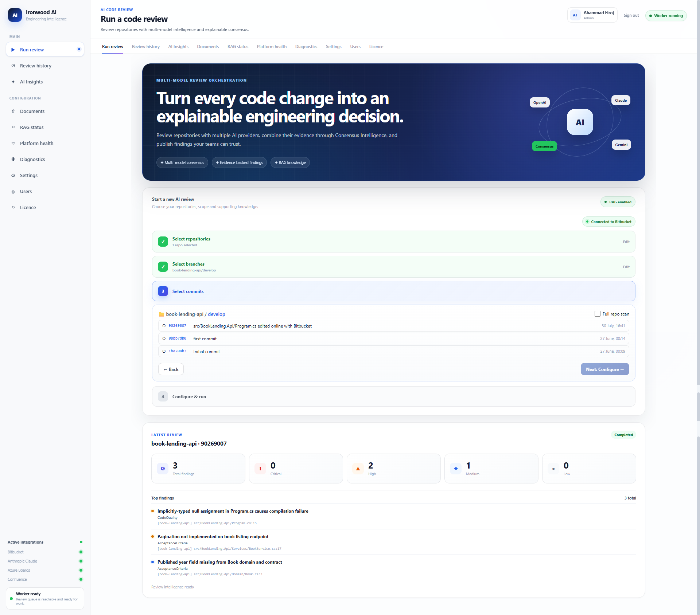Click the central AI tile in the hero graphic
The height and width of the screenshot is (615, 700).
[580, 122]
